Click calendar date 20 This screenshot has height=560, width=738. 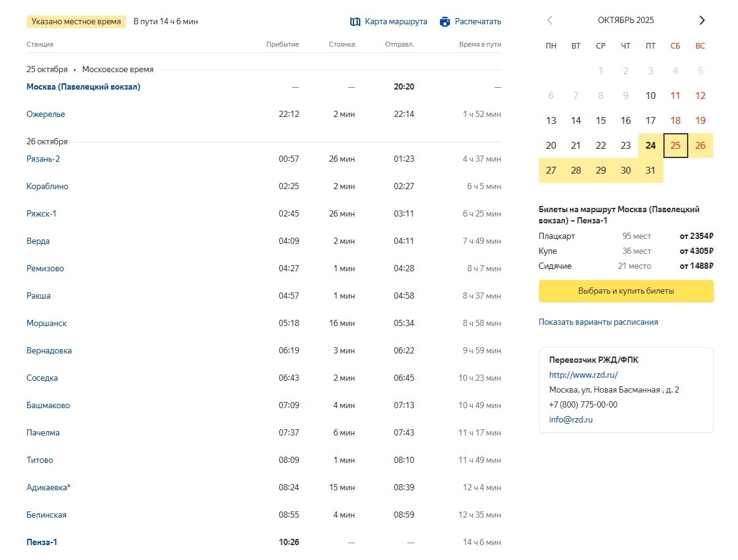coord(551,146)
